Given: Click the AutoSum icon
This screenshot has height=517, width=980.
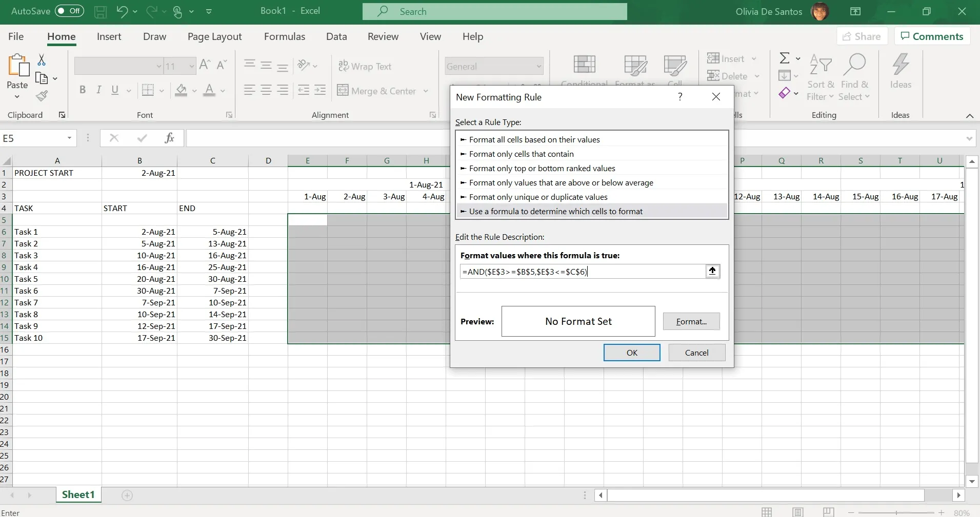Looking at the screenshot, I should (786, 57).
